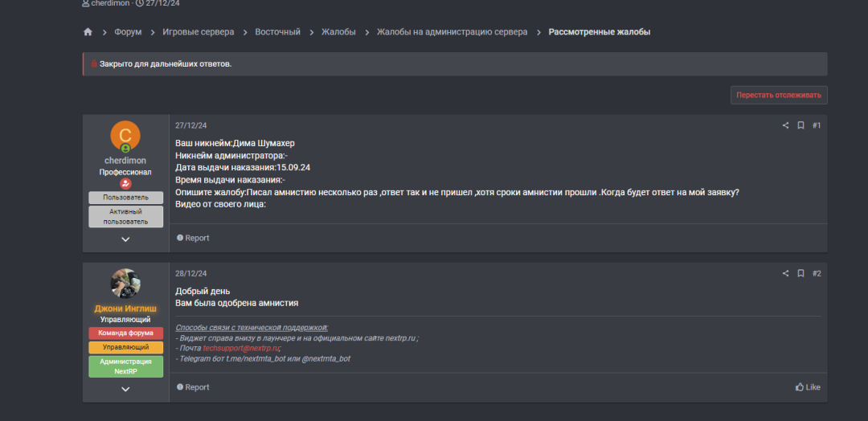Share post #2 via share icon
The image size is (868, 421).
(785, 273)
